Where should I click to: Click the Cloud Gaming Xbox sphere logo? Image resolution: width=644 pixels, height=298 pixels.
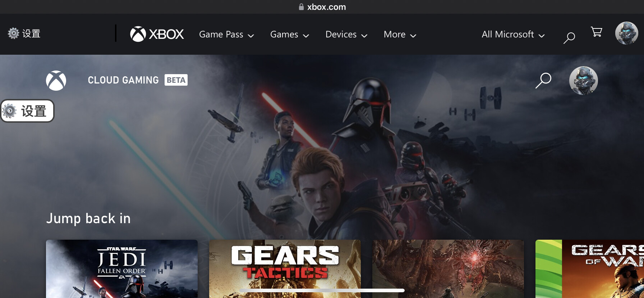coord(56,81)
